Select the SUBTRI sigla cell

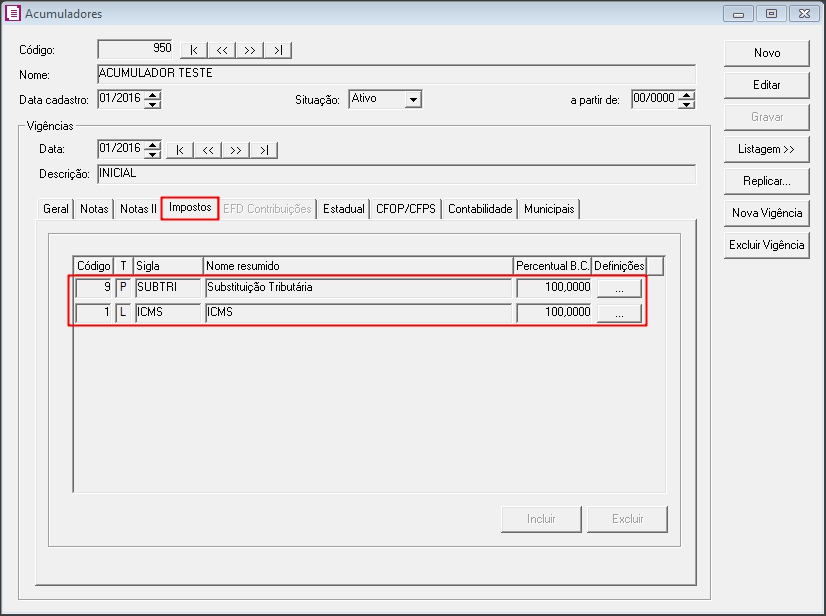[x=168, y=288]
